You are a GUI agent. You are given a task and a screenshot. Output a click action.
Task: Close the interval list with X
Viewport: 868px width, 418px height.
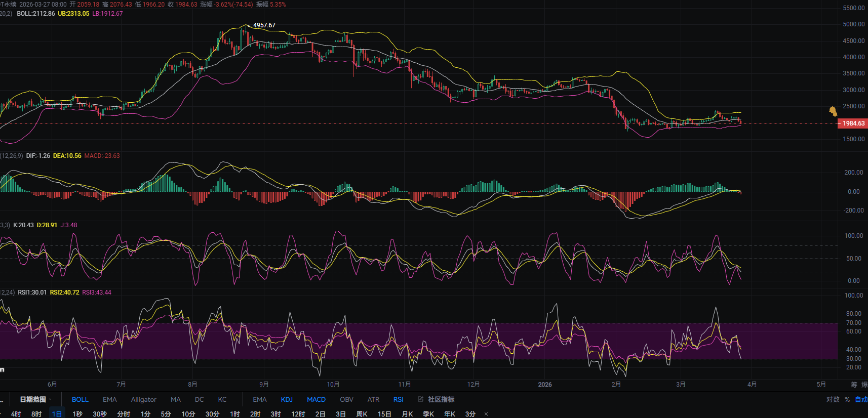point(486,414)
